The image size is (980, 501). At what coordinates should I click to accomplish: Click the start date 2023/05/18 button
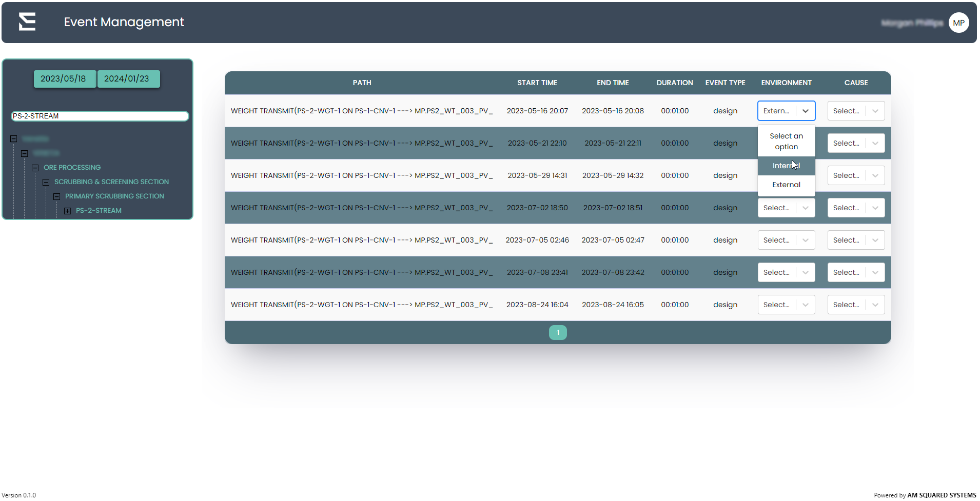coord(64,79)
